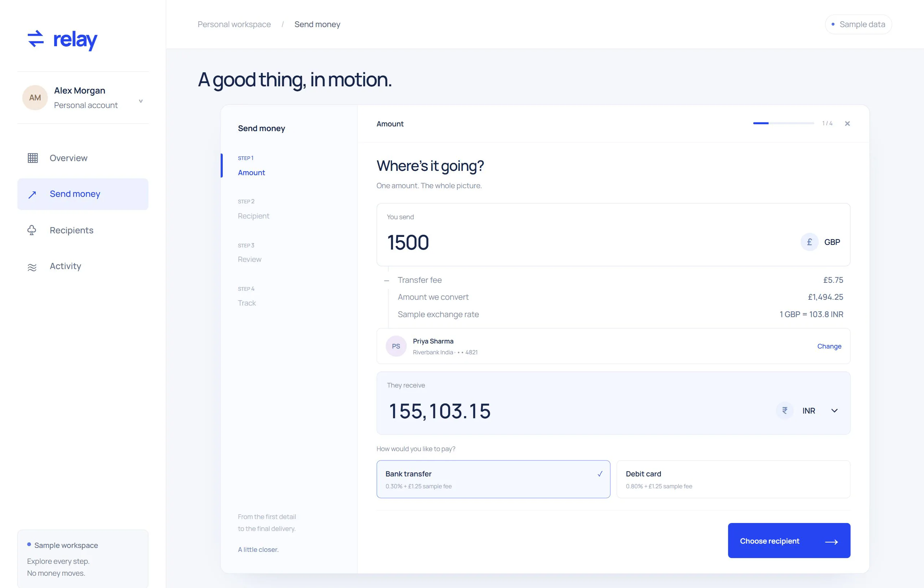The height and width of the screenshot is (588, 924).
Task: Jump to Step 4 Track
Action: 247,296
